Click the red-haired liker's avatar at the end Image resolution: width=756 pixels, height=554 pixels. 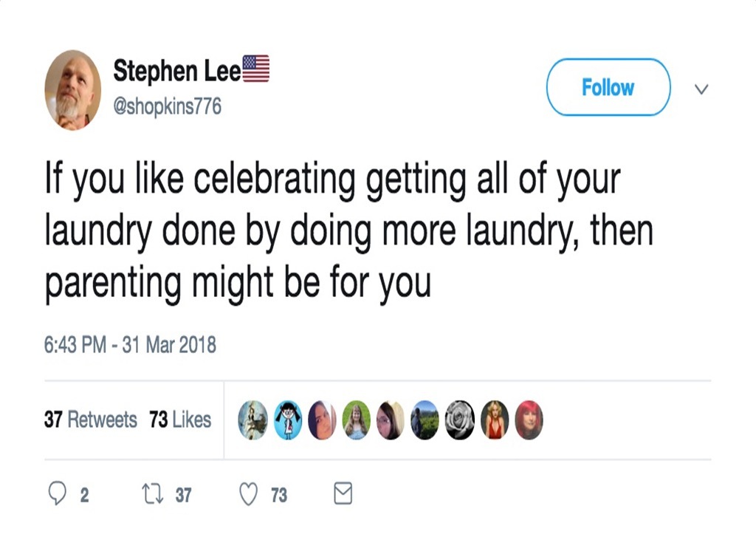click(x=529, y=419)
